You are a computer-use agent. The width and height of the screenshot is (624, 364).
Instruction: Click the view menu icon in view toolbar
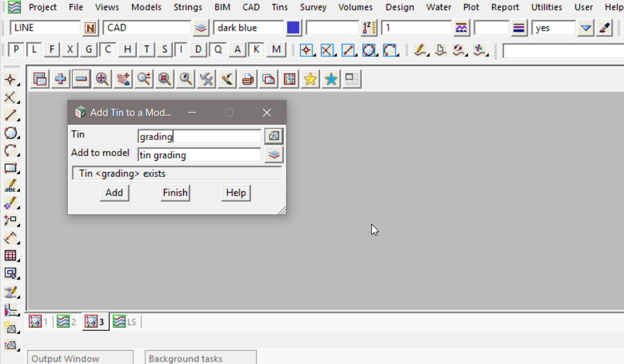tap(40, 79)
